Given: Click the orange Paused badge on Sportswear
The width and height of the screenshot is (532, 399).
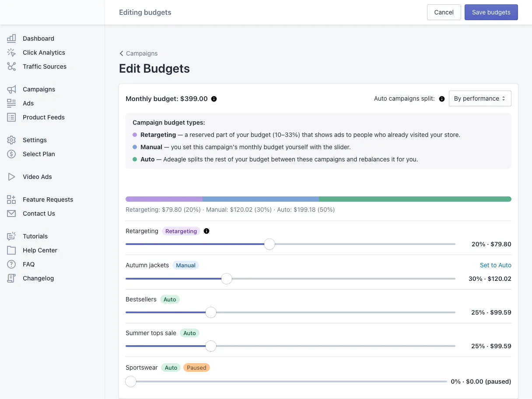Looking at the screenshot, I should (x=196, y=367).
